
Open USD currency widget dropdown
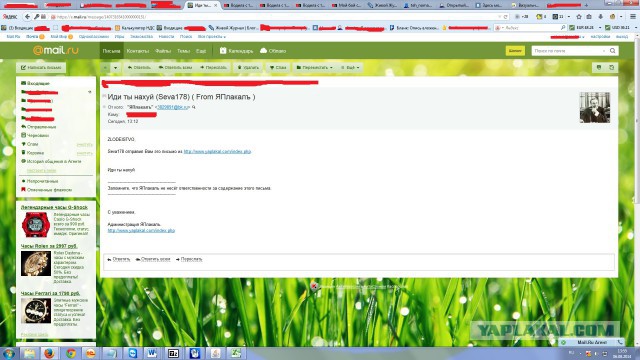click(x=636, y=27)
